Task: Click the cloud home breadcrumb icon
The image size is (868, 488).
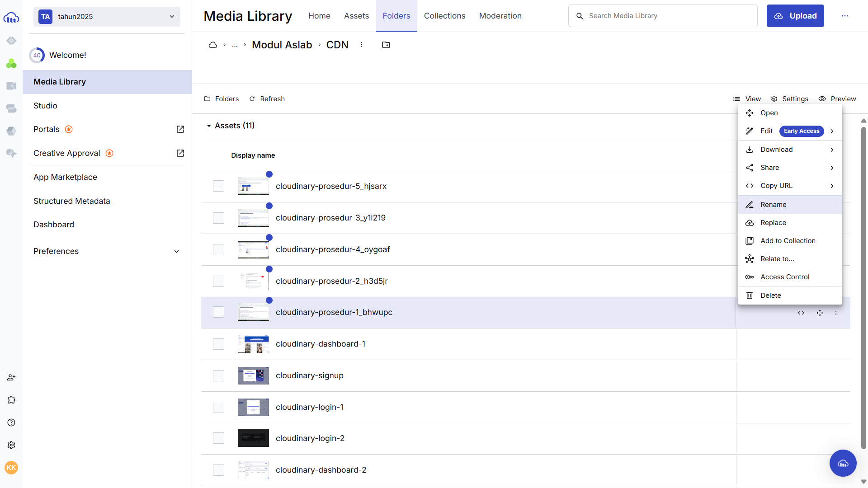Action: 212,45
